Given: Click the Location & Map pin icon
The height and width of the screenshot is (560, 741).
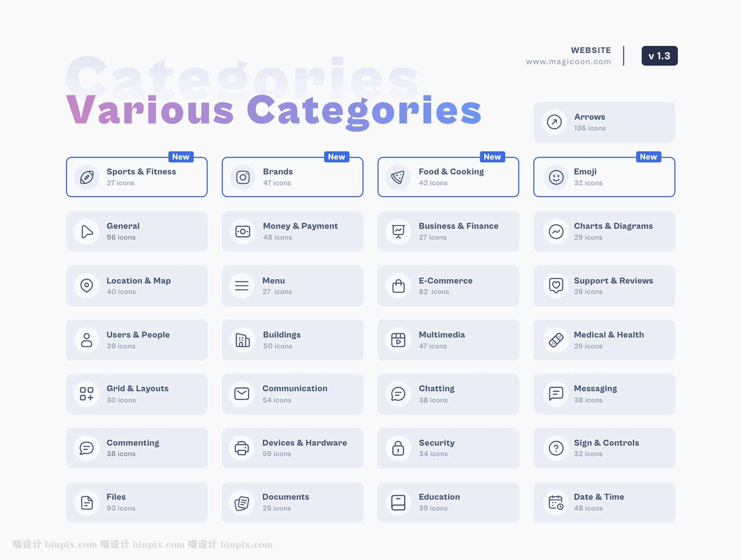Looking at the screenshot, I should pos(87,286).
